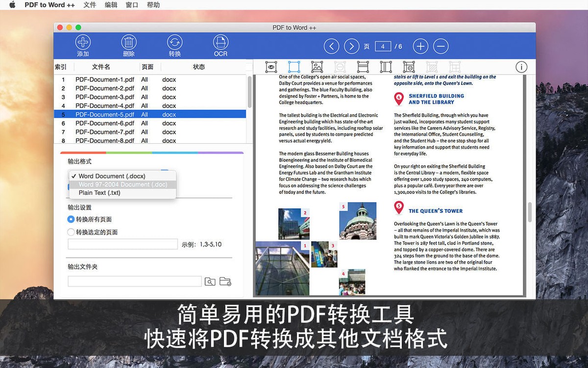Open the Apple menu
The width and height of the screenshot is (588, 368).
12,5
